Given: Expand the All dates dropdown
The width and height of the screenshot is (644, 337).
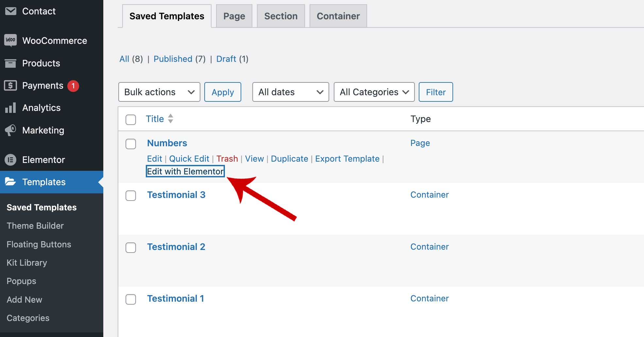Looking at the screenshot, I should 290,92.
